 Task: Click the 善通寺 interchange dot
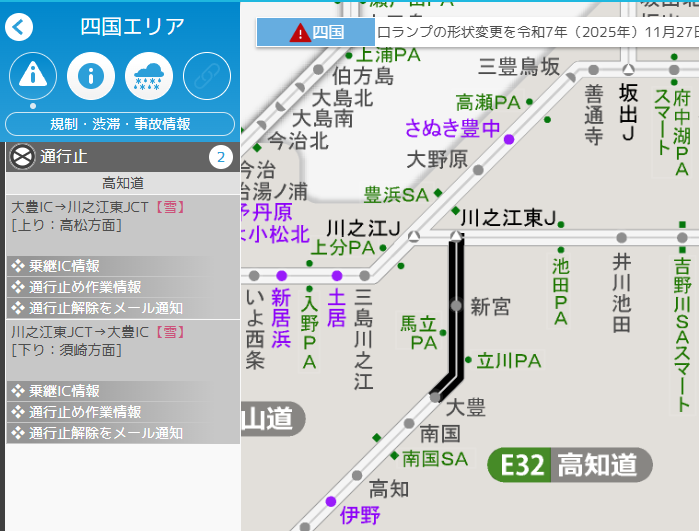[x=593, y=70]
